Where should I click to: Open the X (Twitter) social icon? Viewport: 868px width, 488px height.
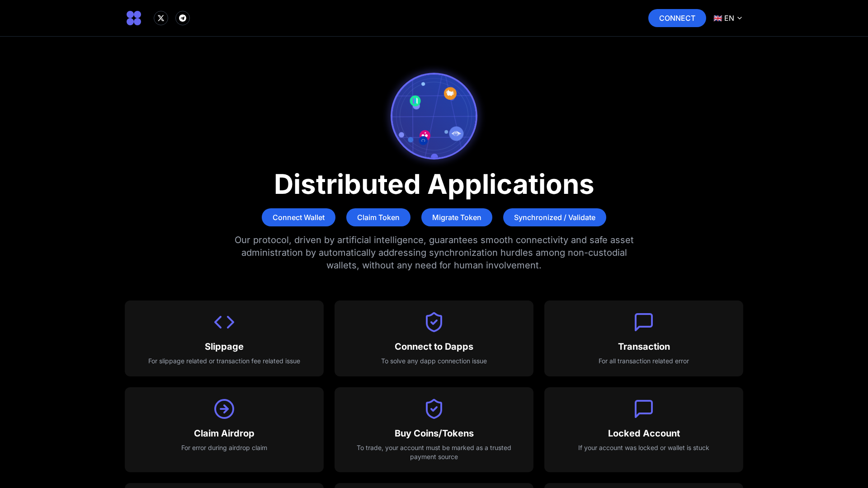tap(161, 18)
